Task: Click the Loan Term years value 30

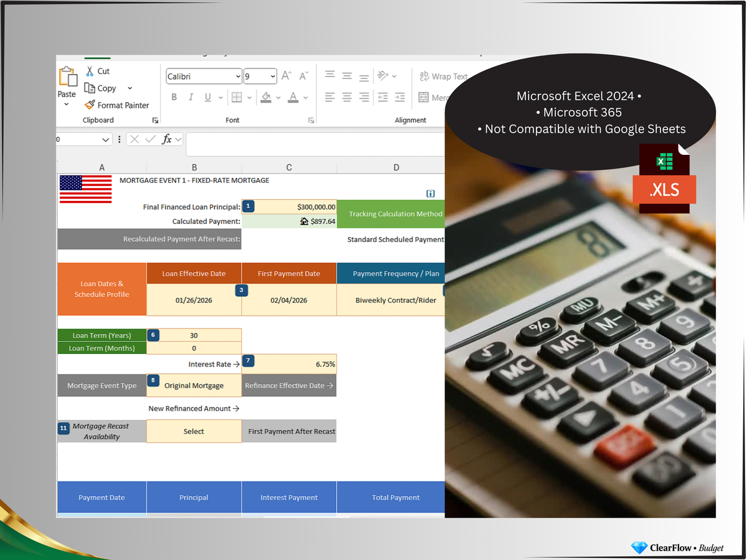Action: pos(194,335)
